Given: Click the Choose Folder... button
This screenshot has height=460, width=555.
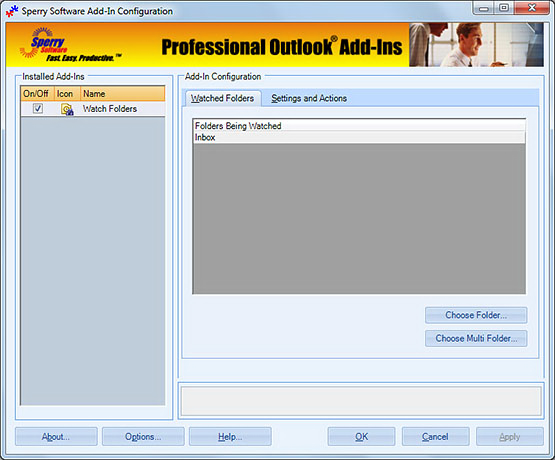Looking at the screenshot, I should tap(476, 315).
